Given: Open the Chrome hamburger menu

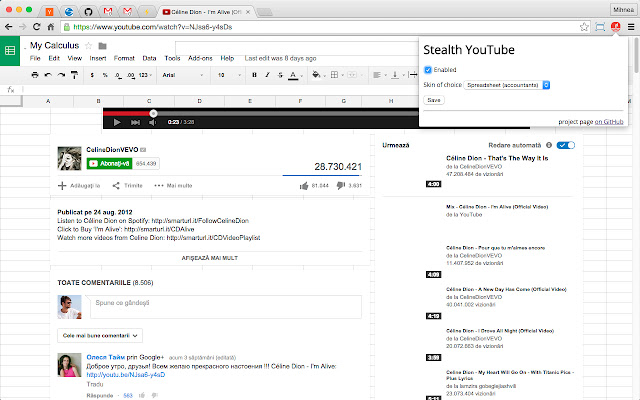Looking at the screenshot, I should 631,27.
